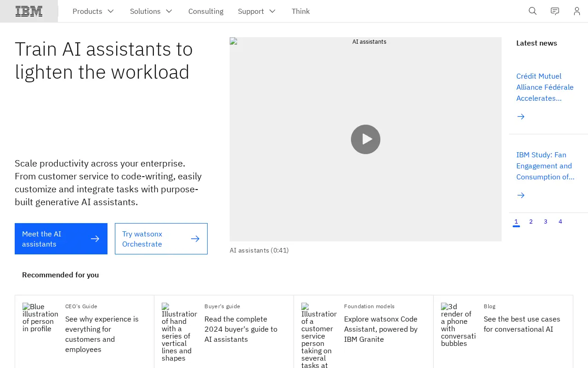
Task: Play the AI assistants video
Action: 366,139
